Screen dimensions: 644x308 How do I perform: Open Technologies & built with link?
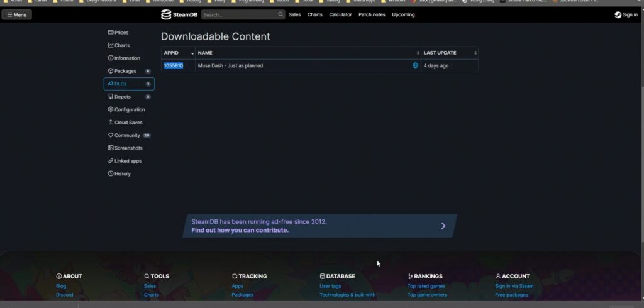click(347, 295)
